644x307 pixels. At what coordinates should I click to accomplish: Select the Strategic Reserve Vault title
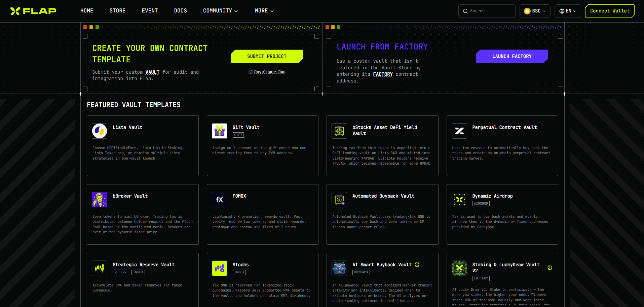pyautogui.click(x=144, y=265)
